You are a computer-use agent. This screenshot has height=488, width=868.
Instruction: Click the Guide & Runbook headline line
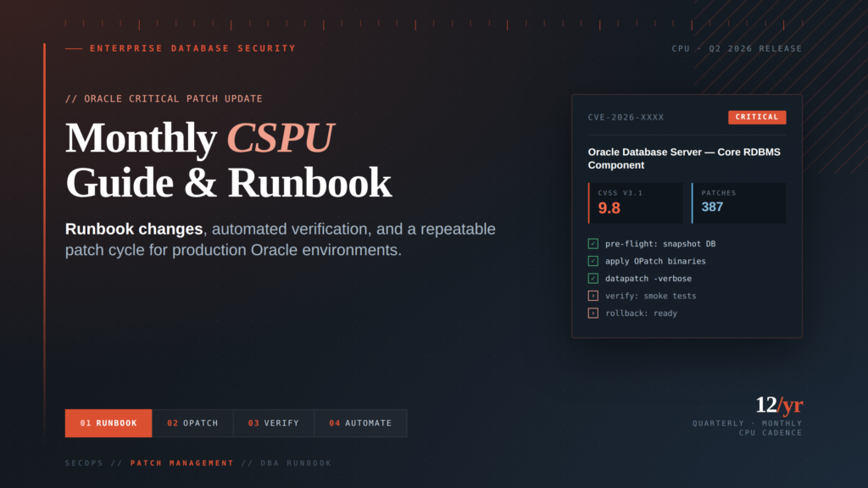click(x=229, y=183)
